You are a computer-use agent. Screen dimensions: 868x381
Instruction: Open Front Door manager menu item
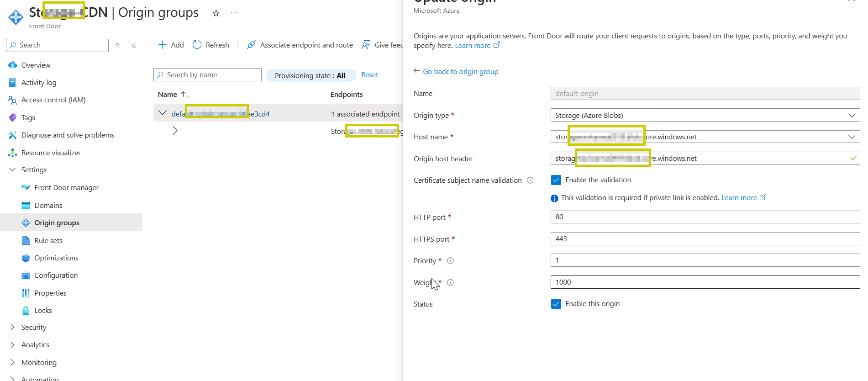click(67, 188)
